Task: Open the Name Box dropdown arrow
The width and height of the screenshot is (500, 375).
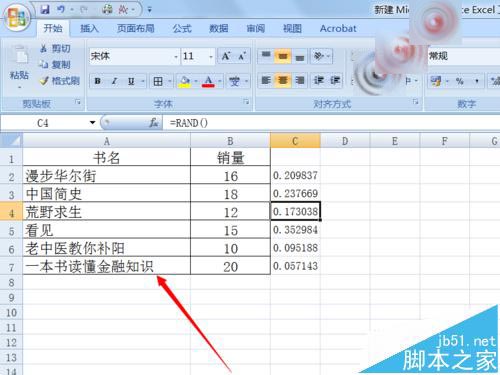Action: tap(92, 123)
